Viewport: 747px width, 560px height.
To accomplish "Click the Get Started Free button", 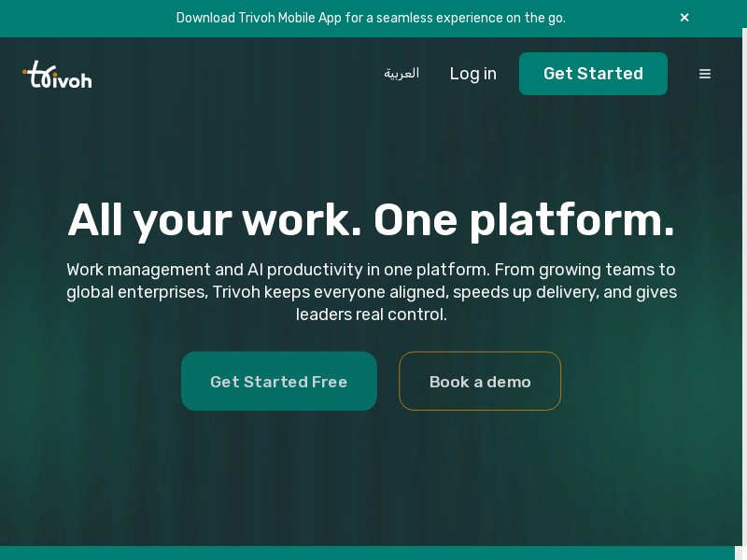I will [278, 381].
